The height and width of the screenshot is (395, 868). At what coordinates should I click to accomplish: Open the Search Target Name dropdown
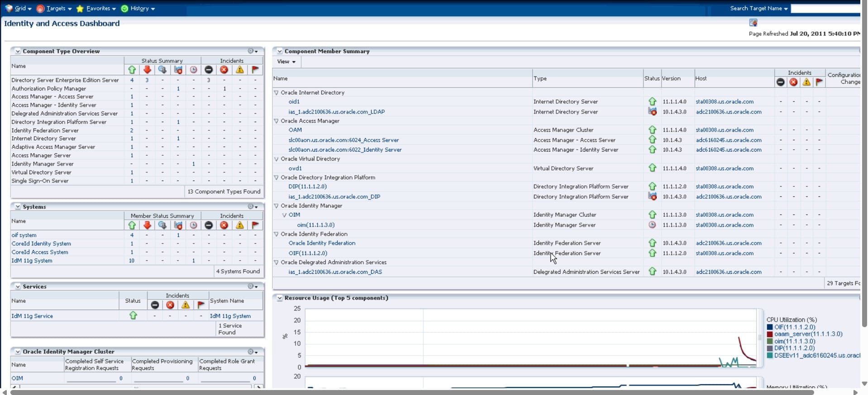pos(758,8)
